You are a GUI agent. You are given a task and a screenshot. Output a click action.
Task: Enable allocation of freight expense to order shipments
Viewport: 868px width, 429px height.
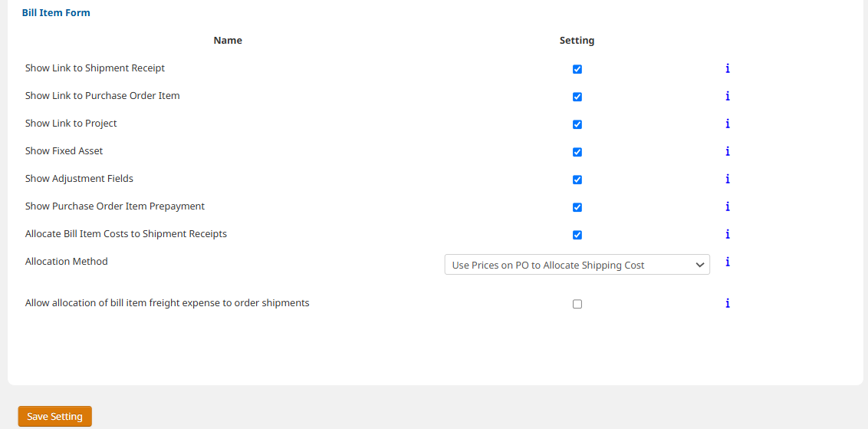pos(577,304)
